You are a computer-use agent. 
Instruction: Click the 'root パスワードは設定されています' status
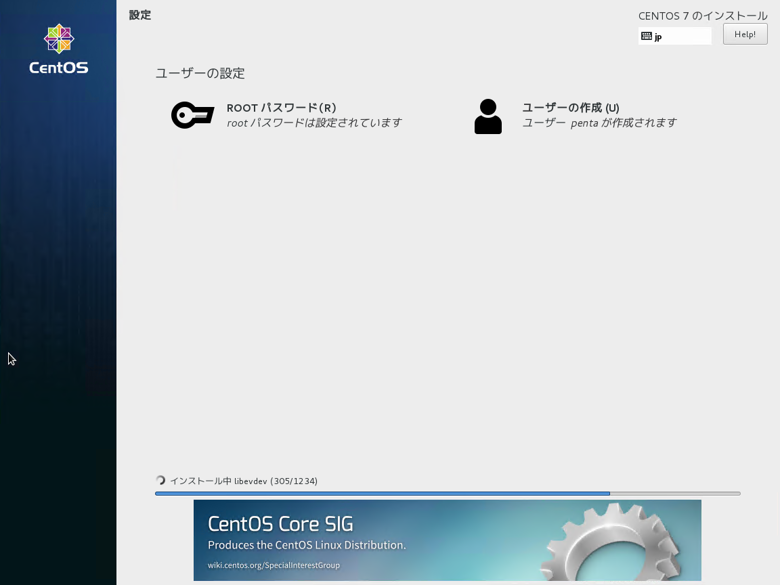[314, 123]
